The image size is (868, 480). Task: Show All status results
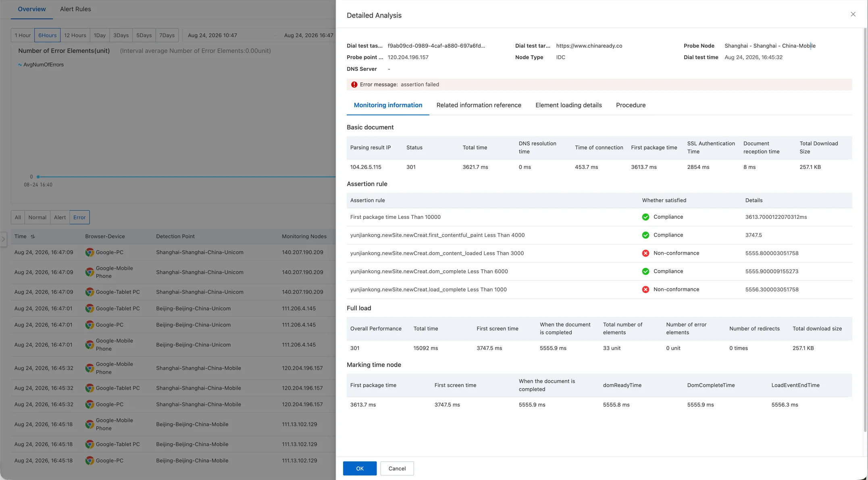[18, 217]
